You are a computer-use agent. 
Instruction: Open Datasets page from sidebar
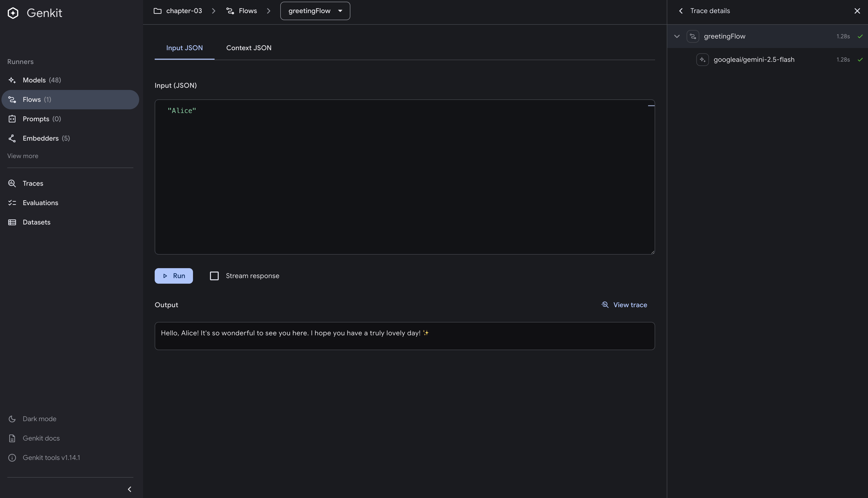pos(70,222)
